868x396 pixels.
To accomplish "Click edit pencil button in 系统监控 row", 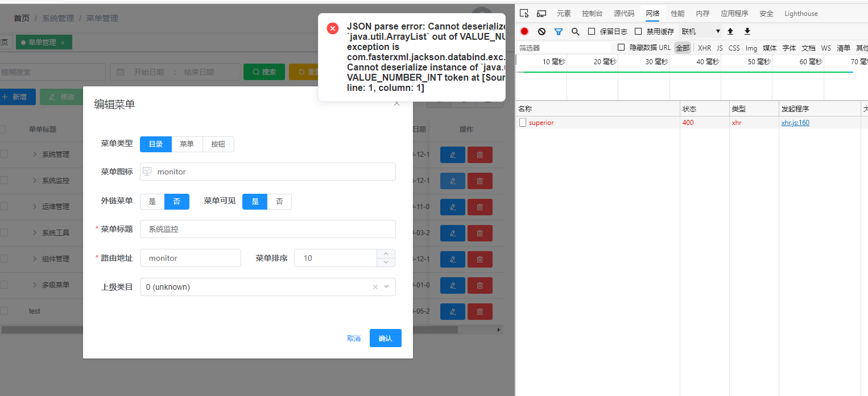I will pos(453,181).
